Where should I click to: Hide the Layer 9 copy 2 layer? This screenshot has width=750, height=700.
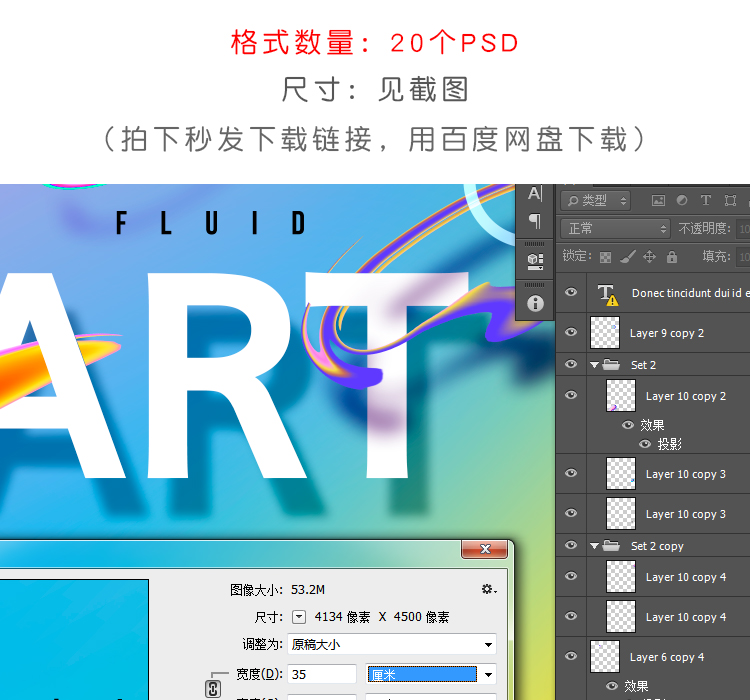point(571,333)
